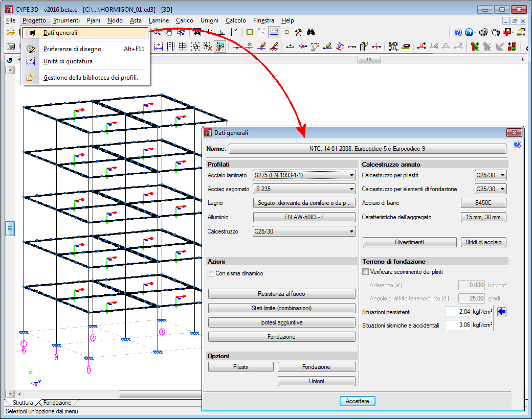Screen dimensions: 532x419
Task: Open Calcestruzzo per elementi di fondazione dropdown
Action: (491, 189)
